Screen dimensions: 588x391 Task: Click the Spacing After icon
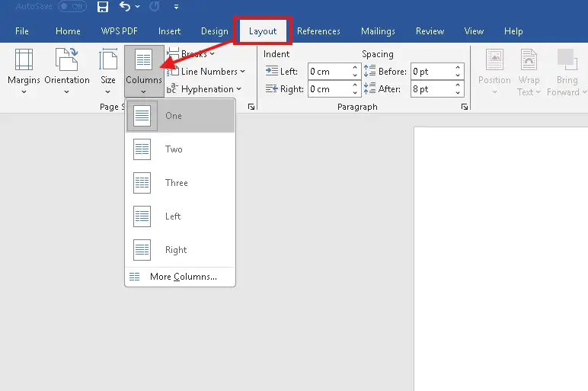tap(369, 88)
